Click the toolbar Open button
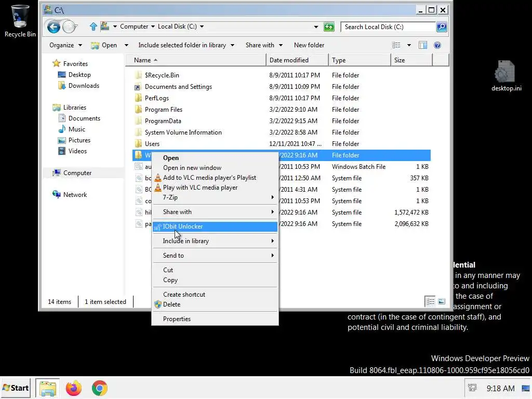Image resolution: width=532 pixels, height=399 pixels. (104, 45)
